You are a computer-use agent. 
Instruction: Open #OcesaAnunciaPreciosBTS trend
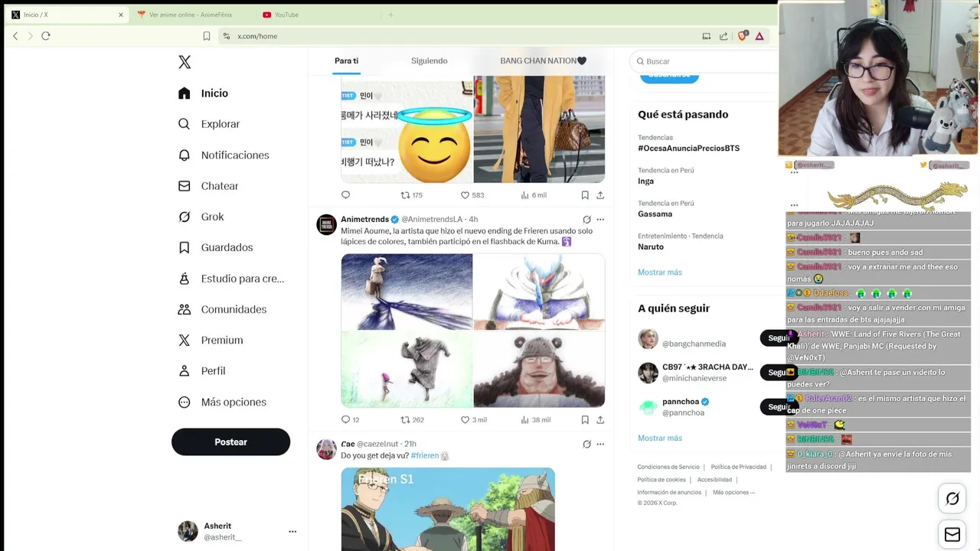[x=688, y=148]
